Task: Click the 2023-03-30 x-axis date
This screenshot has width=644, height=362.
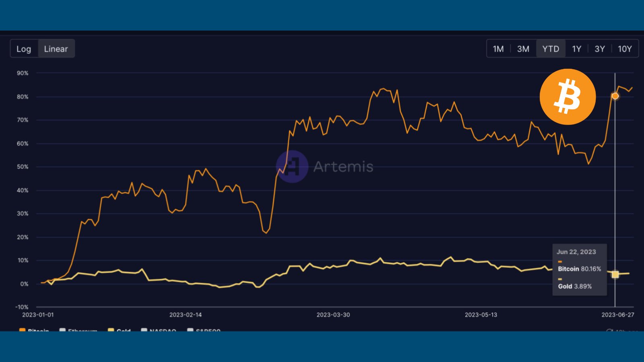Action: click(x=333, y=315)
